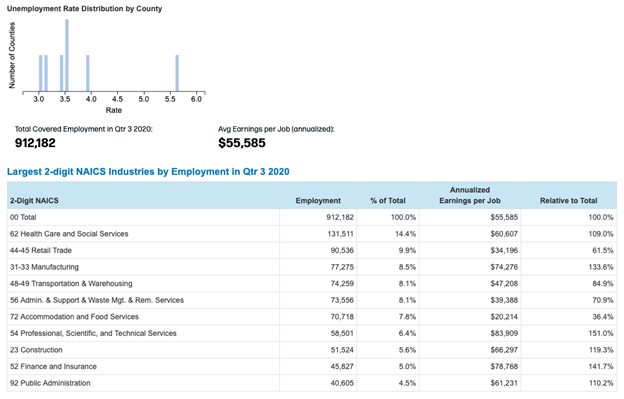
Task: Click Finance and Insurance employment value 45,827
Action: pyautogui.click(x=342, y=366)
